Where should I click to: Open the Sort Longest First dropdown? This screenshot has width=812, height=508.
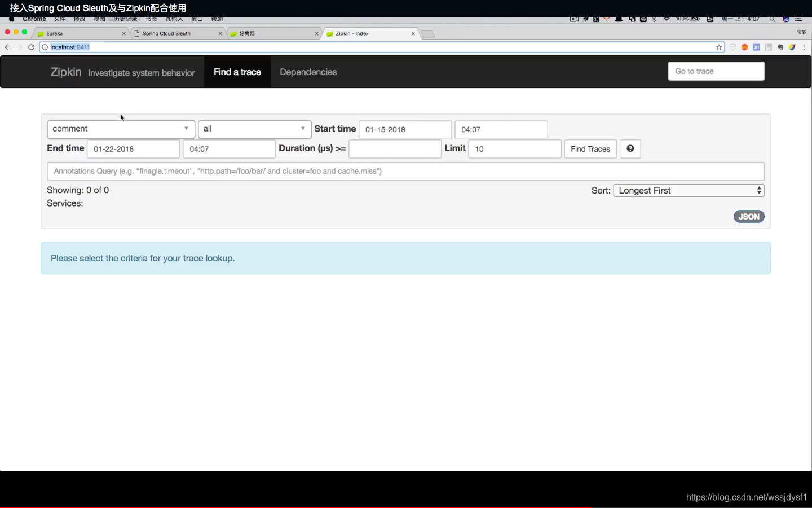tap(689, 191)
